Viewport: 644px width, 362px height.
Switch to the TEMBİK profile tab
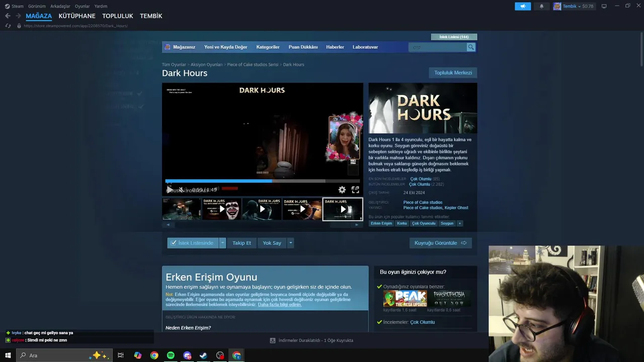coord(151,16)
